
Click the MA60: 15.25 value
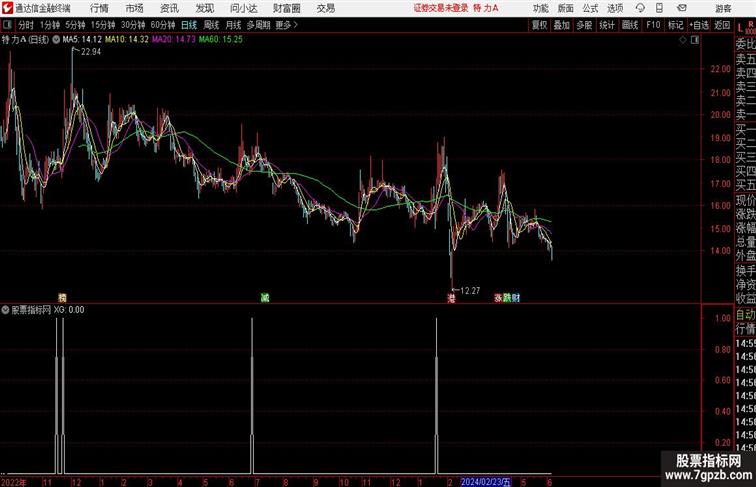click(x=221, y=40)
